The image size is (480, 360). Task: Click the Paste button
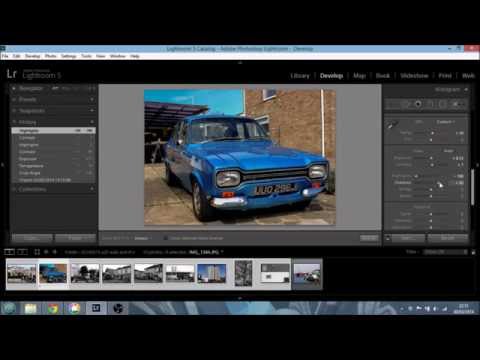(75, 238)
